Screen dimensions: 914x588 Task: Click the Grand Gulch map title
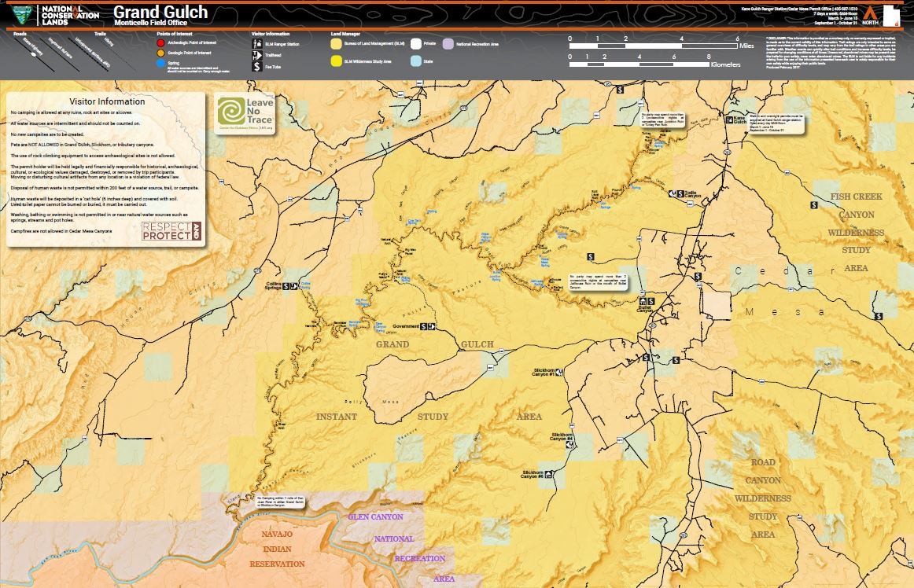tap(160, 12)
